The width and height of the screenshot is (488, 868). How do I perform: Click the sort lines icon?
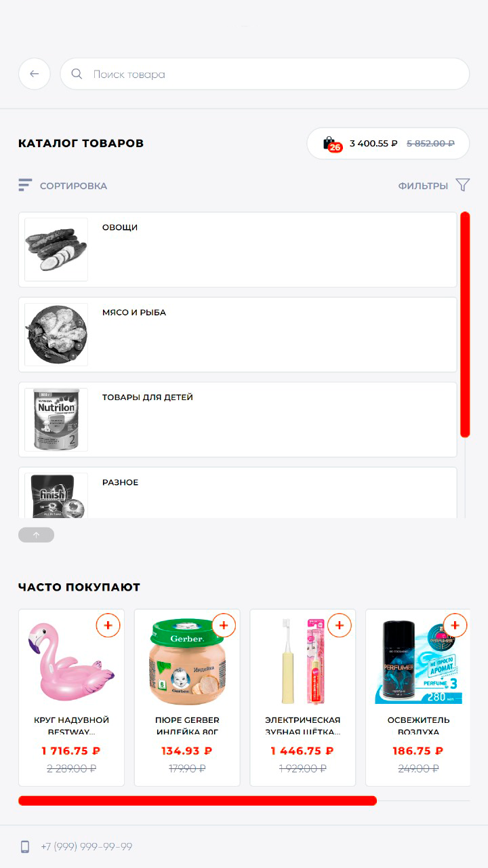coord(25,185)
